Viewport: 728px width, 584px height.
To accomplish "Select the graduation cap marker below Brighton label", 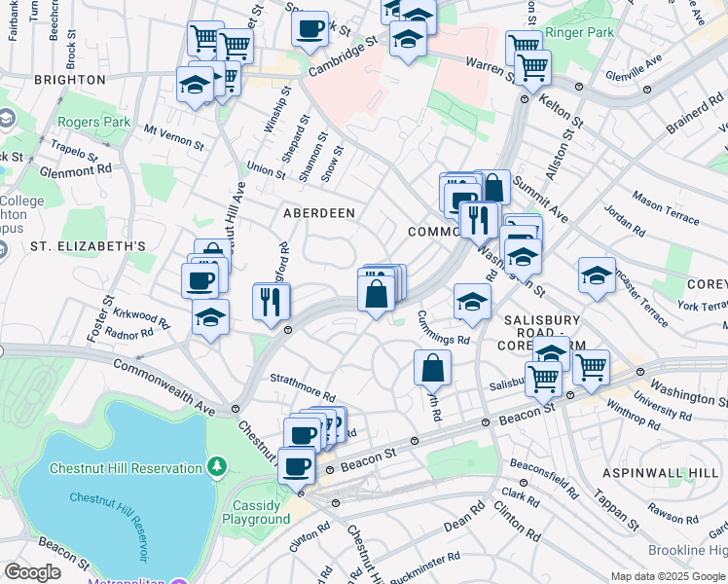I will [196, 85].
